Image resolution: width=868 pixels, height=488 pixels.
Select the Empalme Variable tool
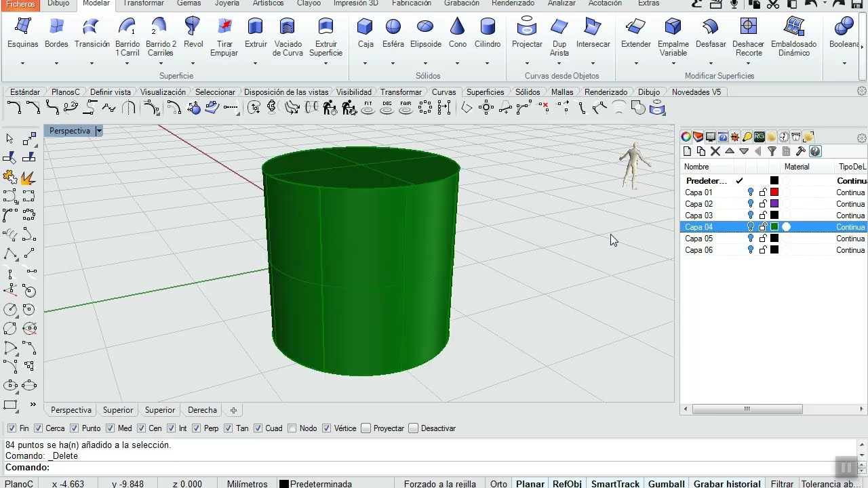point(673,37)
